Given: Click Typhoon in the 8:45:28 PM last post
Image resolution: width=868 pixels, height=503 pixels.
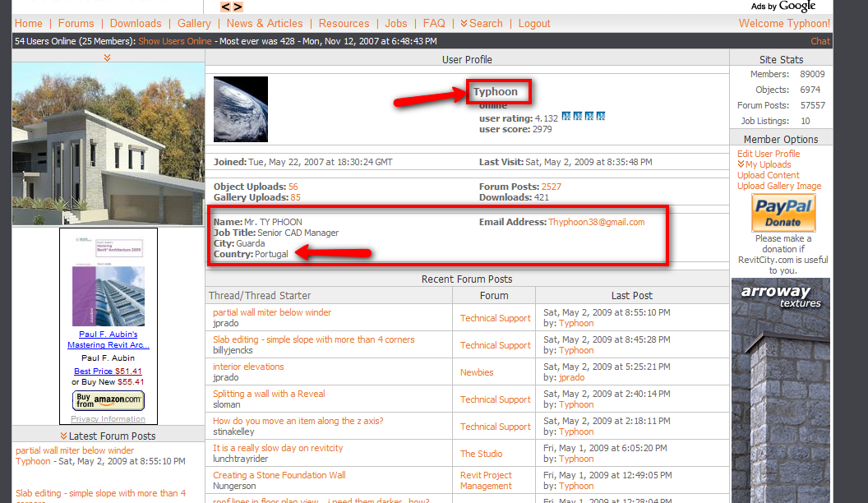Looking at the screenshot, I should [575, 350].
